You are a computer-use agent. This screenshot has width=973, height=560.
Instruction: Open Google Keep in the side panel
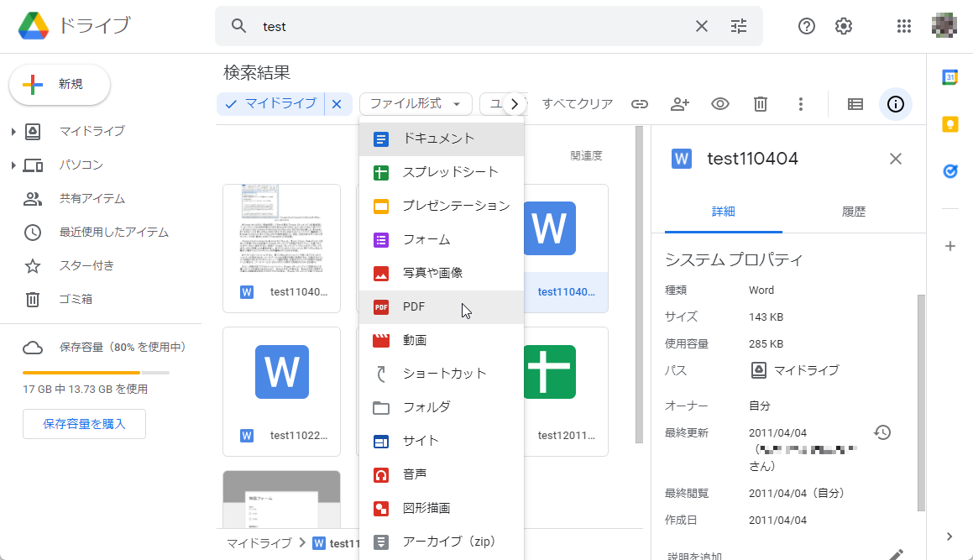click(x=949, y=123)
